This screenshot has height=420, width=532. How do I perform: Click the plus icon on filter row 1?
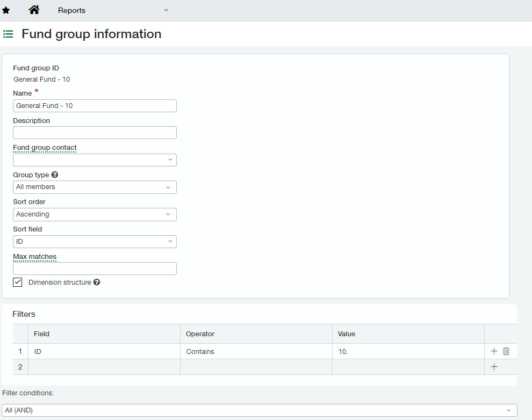tap(494, 351)
